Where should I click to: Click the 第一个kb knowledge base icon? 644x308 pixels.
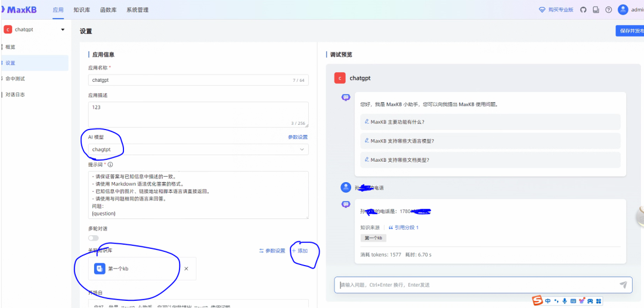point(100,269)
